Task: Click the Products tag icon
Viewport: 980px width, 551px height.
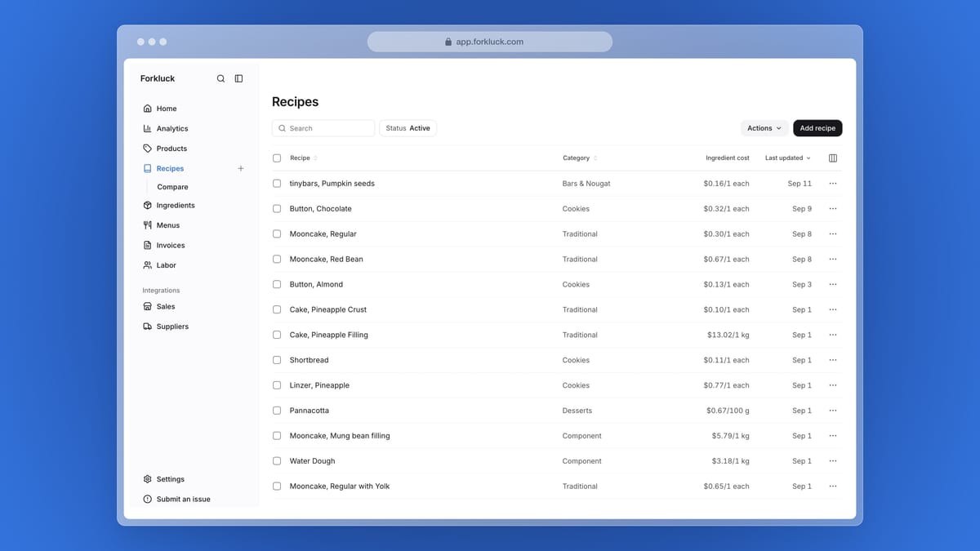Action: point(147,149)
